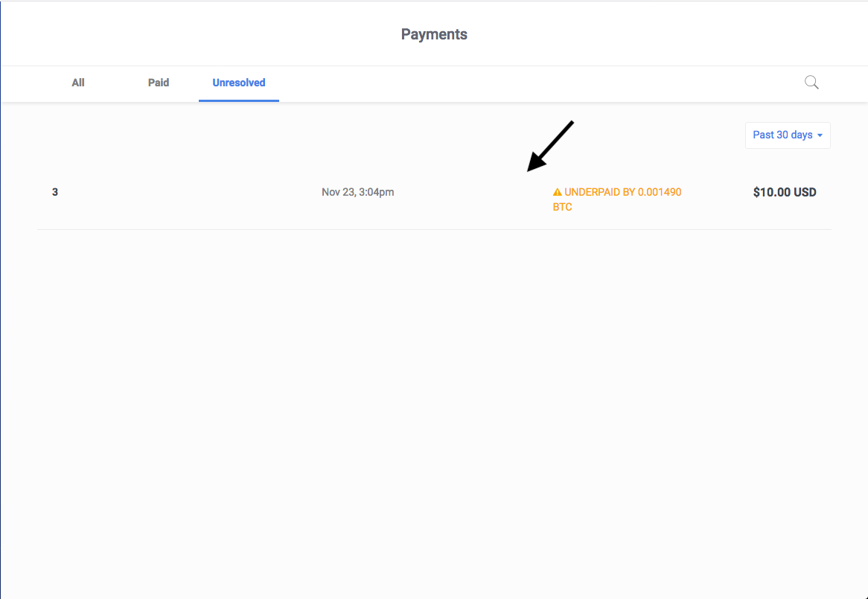The height and width of the screenshot is (599, 868).
Task: Click the Payments page heading
Action: tap(434, 34)
